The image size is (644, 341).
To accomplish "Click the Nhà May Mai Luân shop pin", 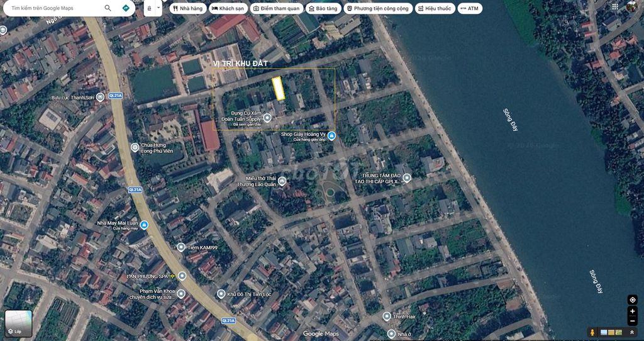I will [x=144, y=225].
